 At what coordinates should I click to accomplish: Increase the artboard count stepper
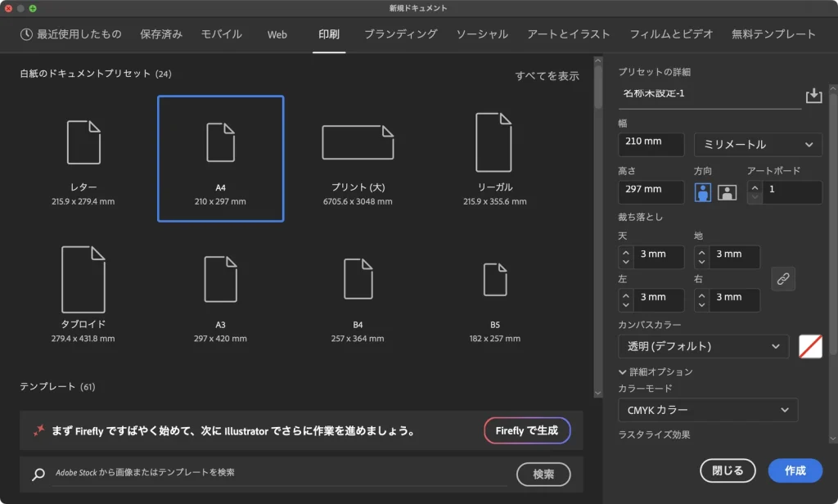[755, 187]
